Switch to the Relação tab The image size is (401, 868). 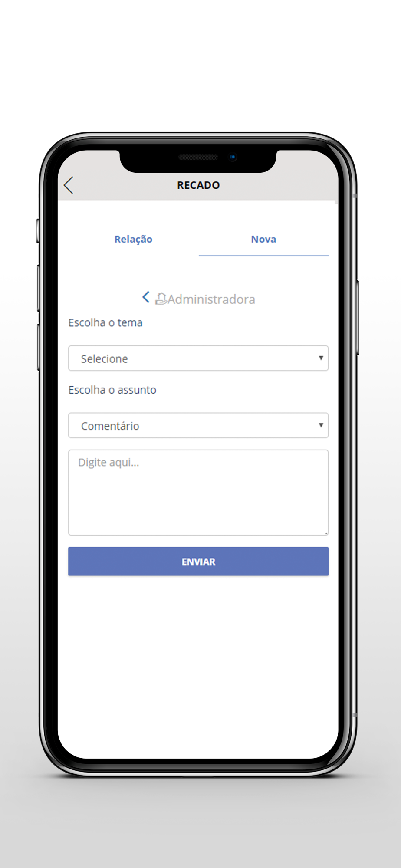(x=133, y=239)
